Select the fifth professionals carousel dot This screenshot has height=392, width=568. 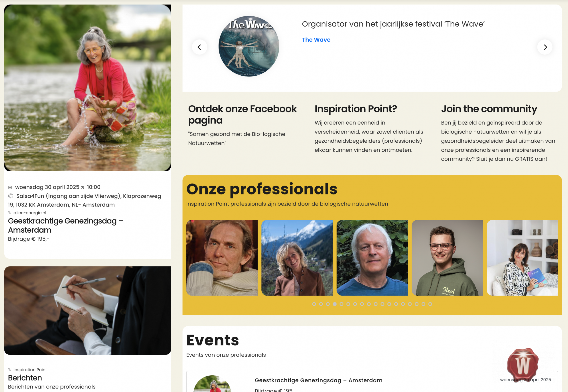coord(341,304)
